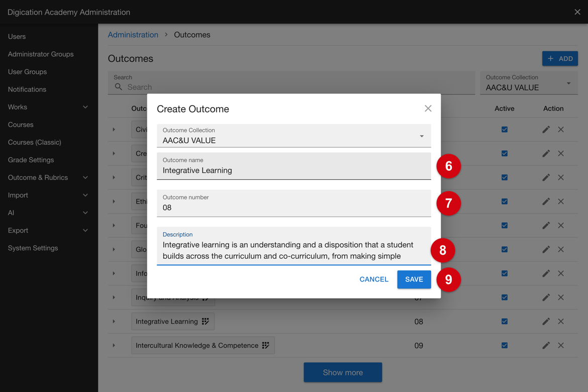Image resolution: width=588 pixels, height=392 pixels.
Task: Close the Digication Academy Administration panel
Action: pos(577,12)
